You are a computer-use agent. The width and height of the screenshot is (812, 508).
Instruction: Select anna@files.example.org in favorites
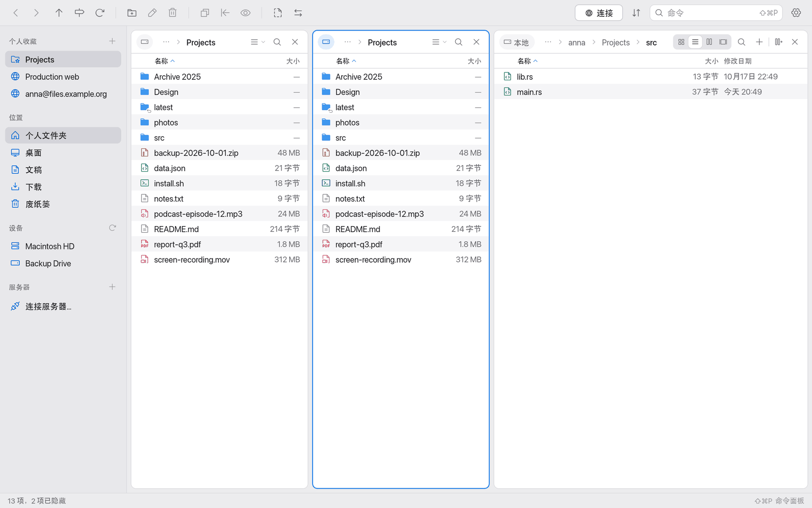click(63, 94)
